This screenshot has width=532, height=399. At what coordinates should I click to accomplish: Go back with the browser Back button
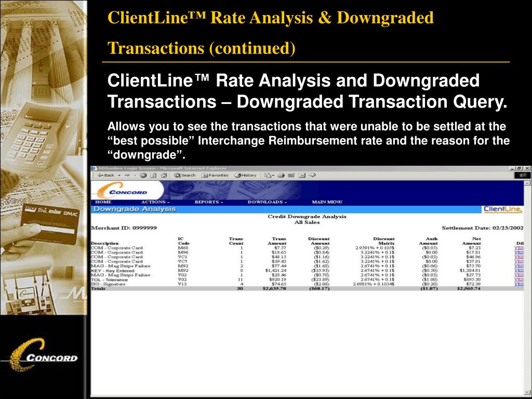coord(106,176)
